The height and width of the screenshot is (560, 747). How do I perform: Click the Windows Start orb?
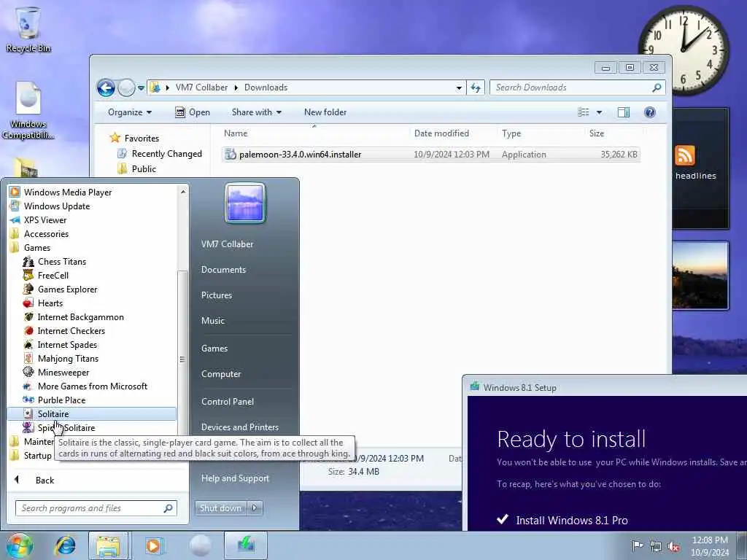coord(20,545)
